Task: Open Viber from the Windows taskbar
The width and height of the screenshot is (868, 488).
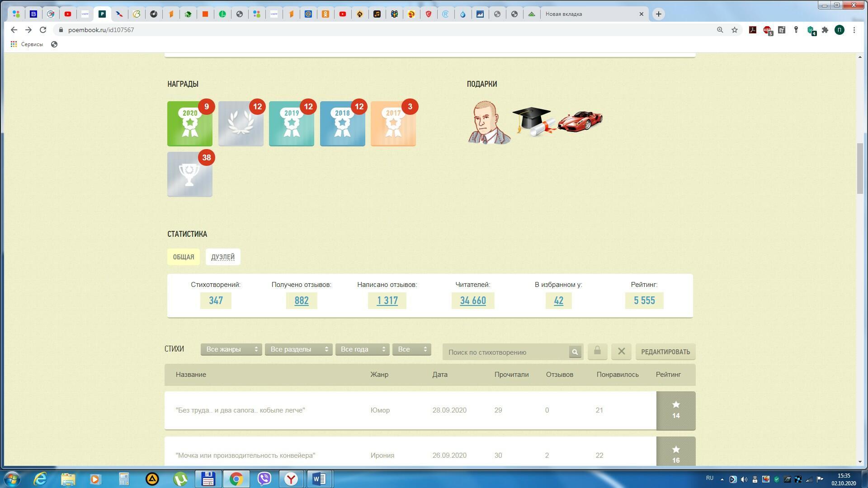Action: click(264, 479)
